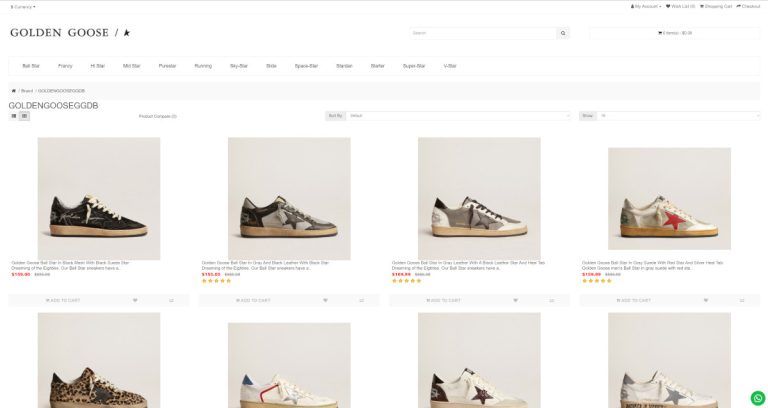
Task: Open the Super-Star category
Action: click(x=414, y=66)
